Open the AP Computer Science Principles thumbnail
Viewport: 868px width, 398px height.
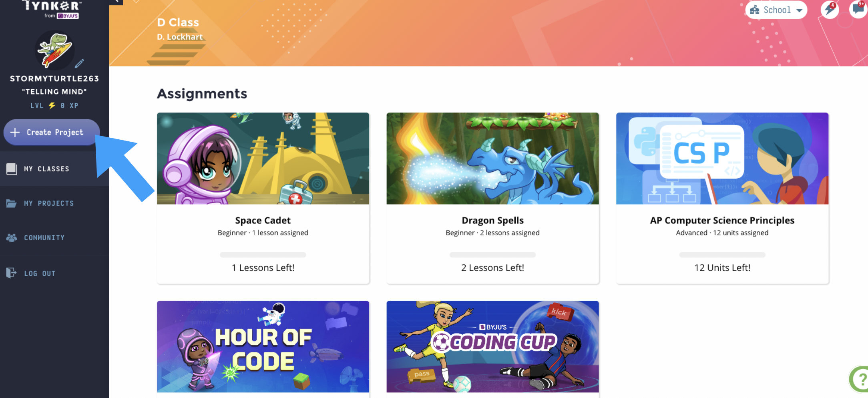coord(722,159)
